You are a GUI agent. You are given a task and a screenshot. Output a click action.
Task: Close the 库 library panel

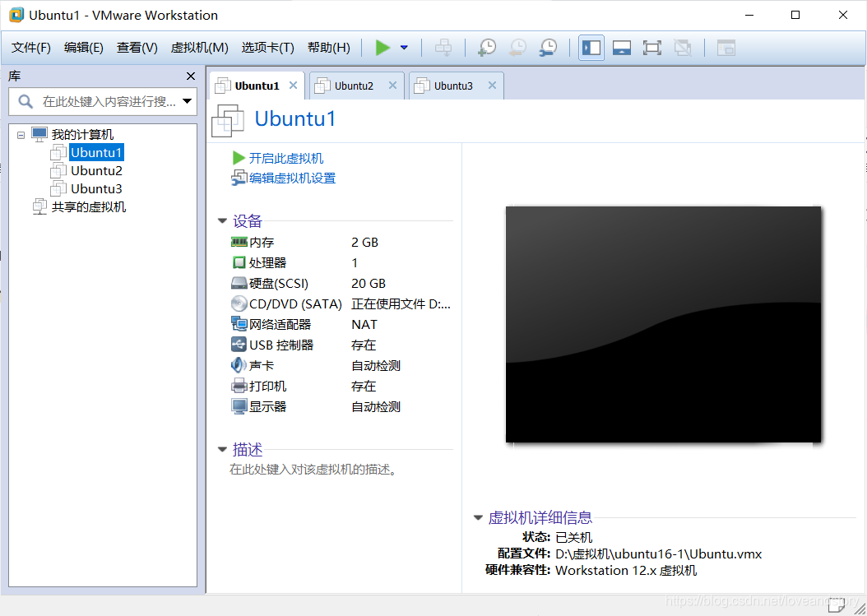191,76
